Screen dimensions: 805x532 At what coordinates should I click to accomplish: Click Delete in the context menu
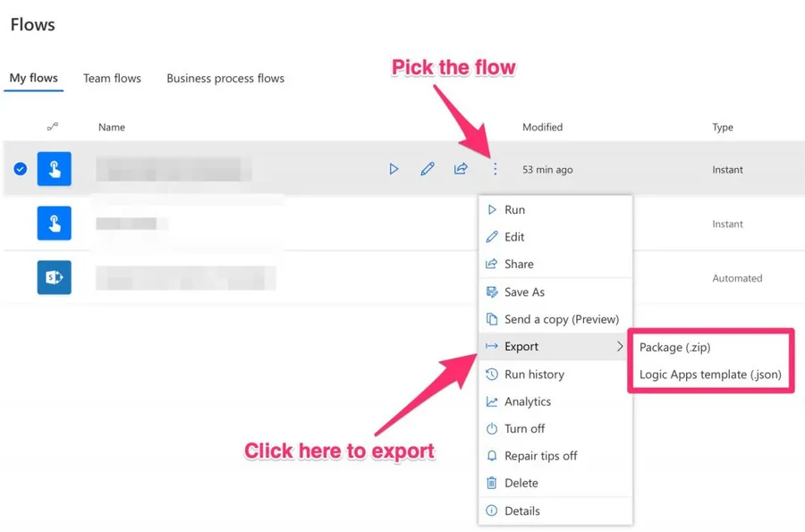point(521,483)
